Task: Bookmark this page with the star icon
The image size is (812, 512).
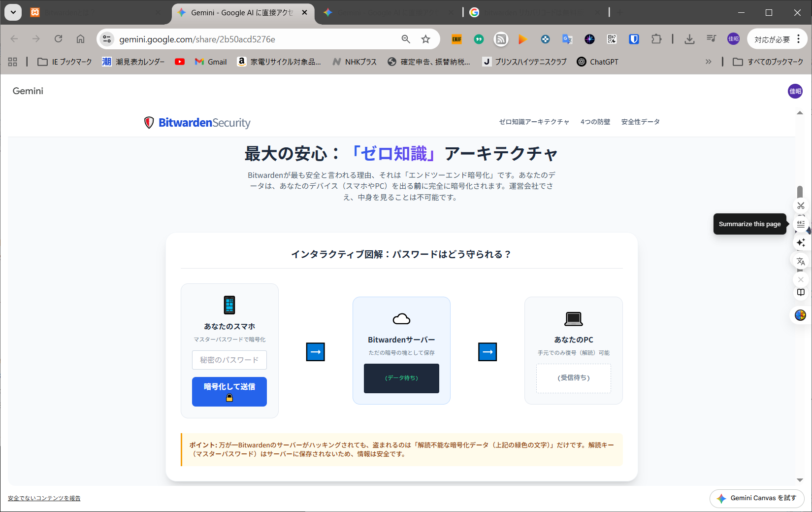Action: pyautogui.click(x=425, y=39)
